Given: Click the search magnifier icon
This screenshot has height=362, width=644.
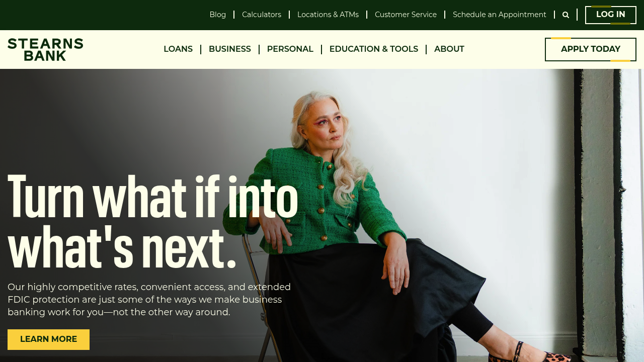Looking at the screenshot, I should pyautogui.click(x=566, y=15).
